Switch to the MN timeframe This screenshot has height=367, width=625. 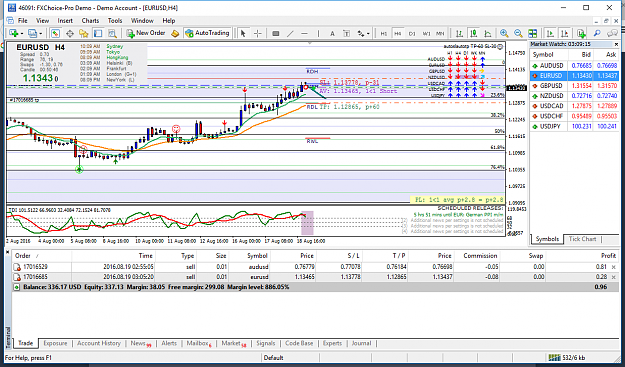[x=440, y=33]
